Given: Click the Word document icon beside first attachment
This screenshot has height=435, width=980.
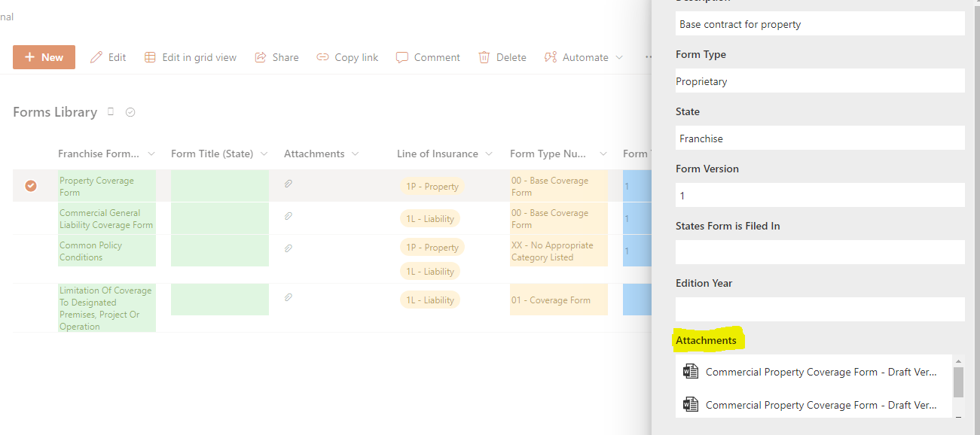Looking at the screenshot, I should pos(691,371).
